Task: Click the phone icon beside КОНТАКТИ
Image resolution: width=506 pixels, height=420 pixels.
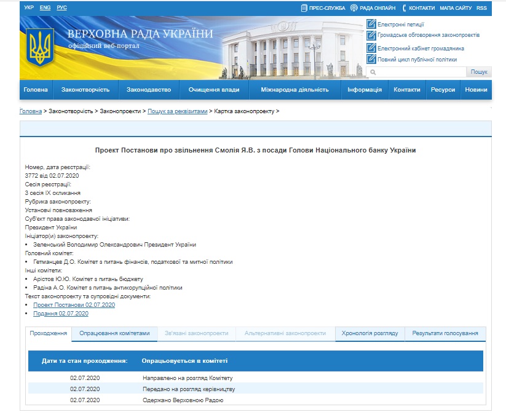Action: (x=404, y=8)
